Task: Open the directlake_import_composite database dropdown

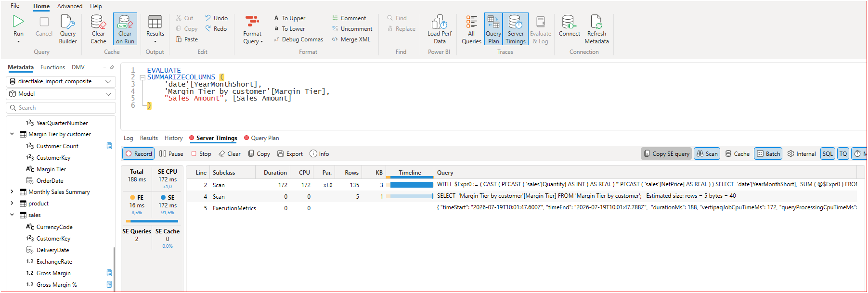Action: (x=61, y=81)
